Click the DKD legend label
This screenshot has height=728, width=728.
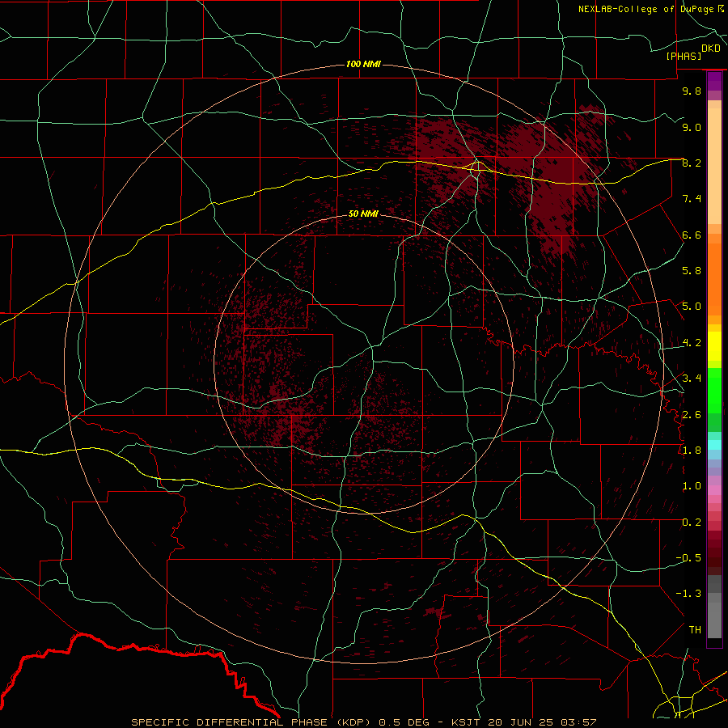(711, 49)
